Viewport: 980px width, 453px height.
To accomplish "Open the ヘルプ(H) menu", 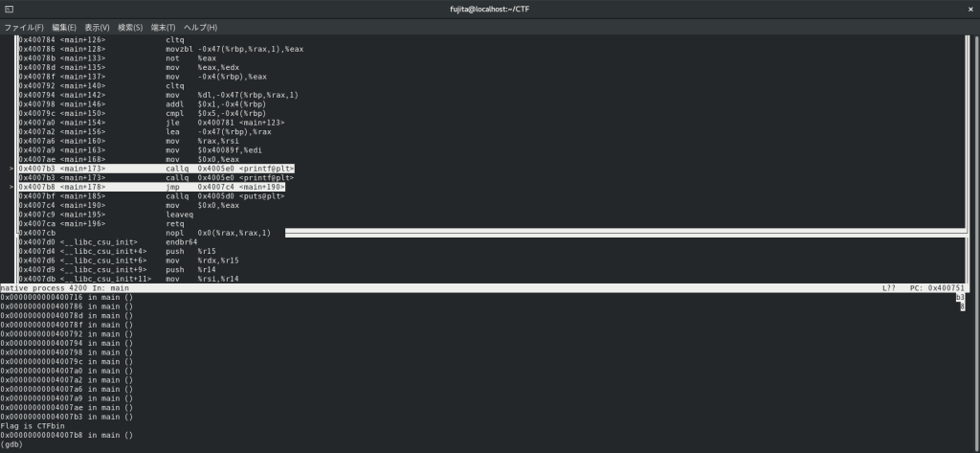I will tap(199, 27).
